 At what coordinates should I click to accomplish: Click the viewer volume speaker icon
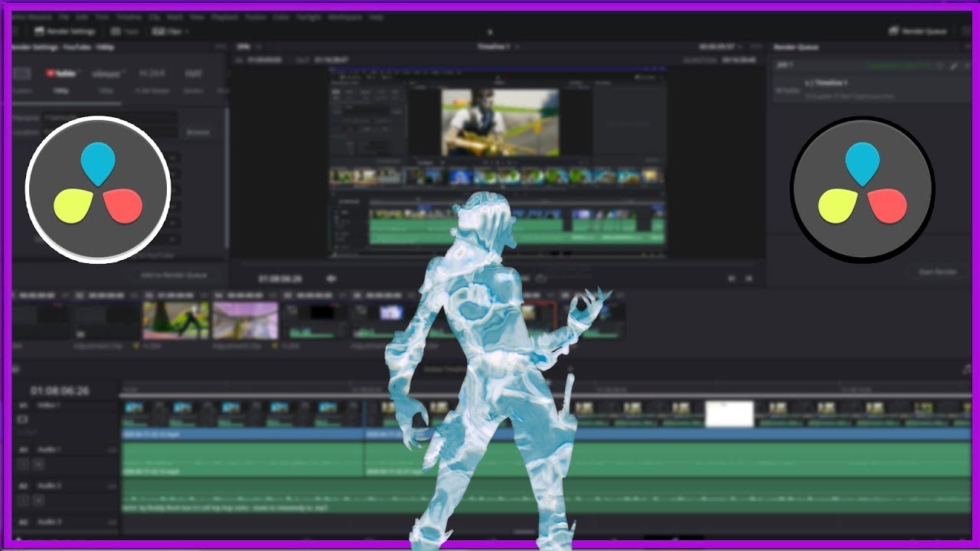[332, 279]
